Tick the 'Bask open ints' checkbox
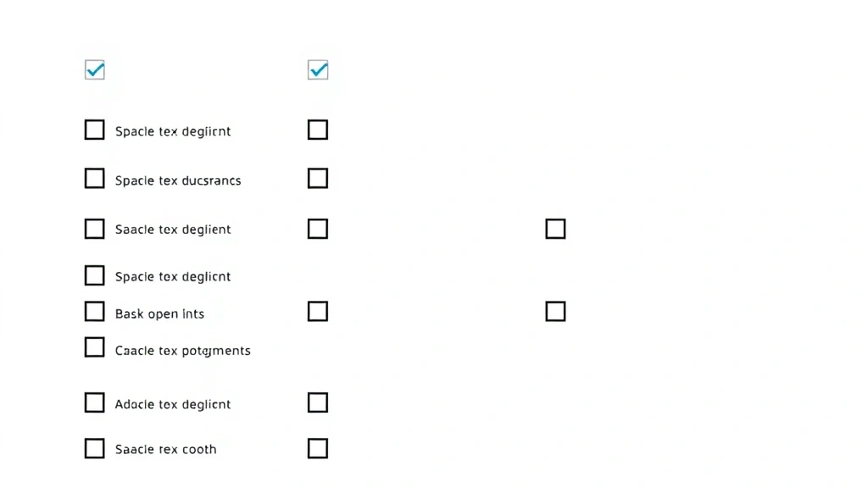This screenshot has height=488, width=868. tap(95, 312)
